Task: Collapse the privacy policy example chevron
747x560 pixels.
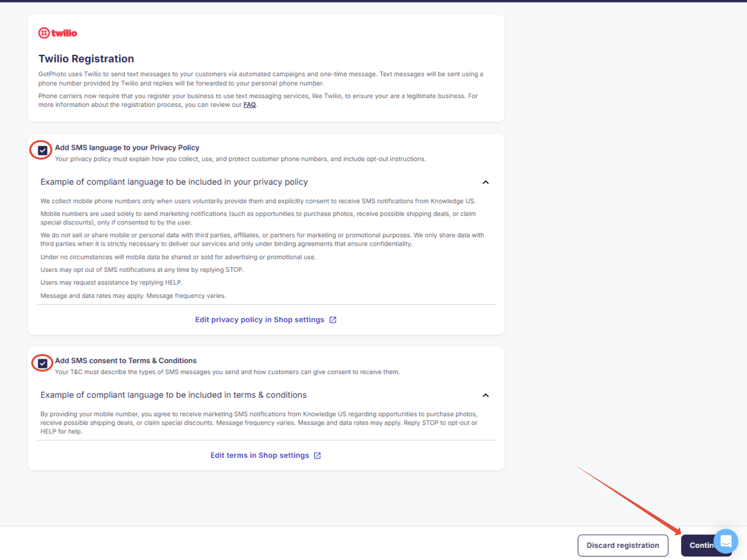Action: (x=486, y=182)
